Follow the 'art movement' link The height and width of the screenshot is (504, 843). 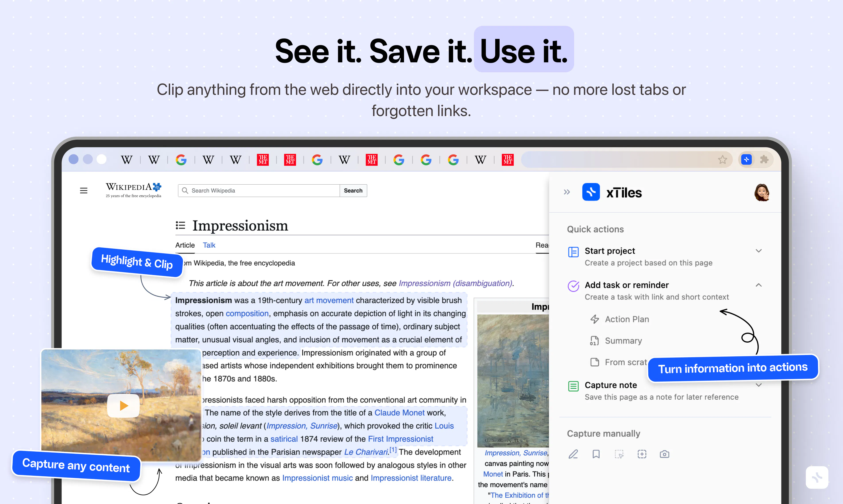click(329, 300)
